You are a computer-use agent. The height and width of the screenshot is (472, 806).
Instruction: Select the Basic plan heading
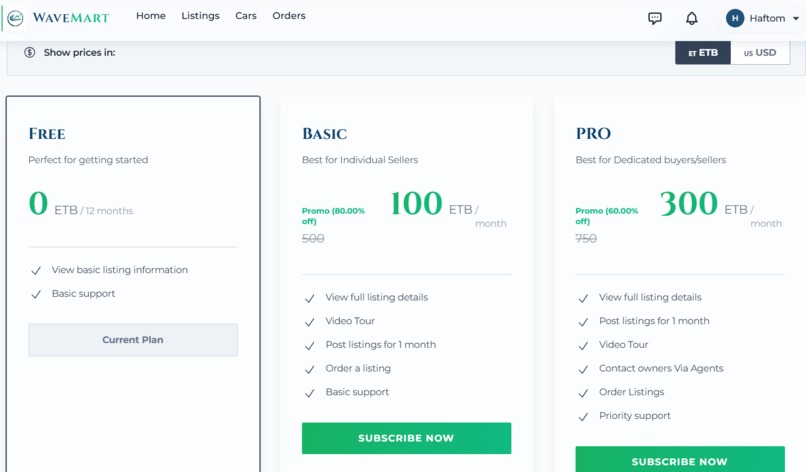tap(324, 134)
